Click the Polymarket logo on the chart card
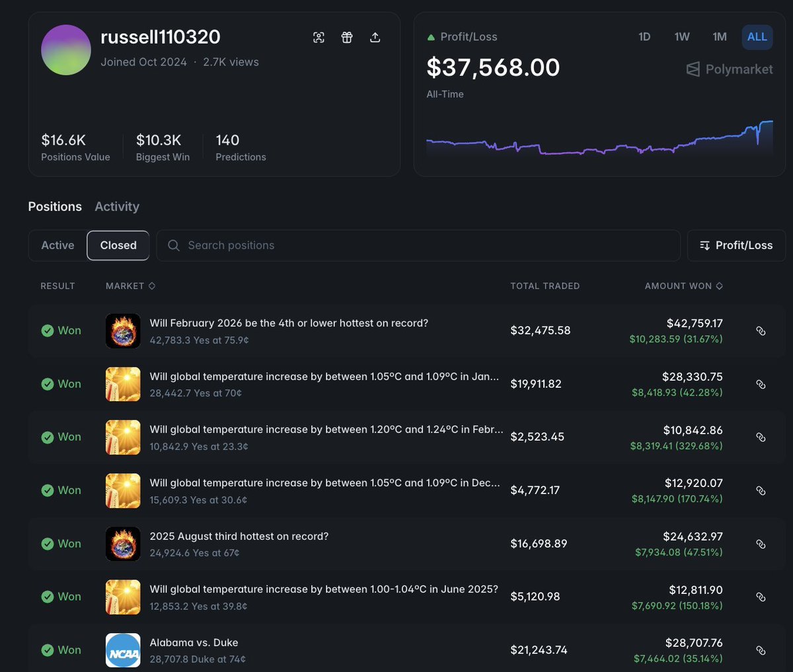 (x=730, y=69)
